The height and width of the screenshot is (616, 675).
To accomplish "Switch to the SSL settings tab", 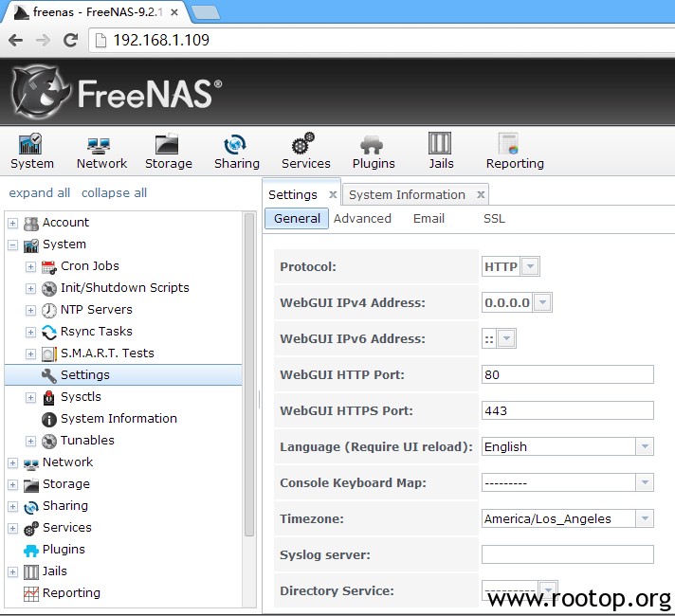I will tap(494, 218).
